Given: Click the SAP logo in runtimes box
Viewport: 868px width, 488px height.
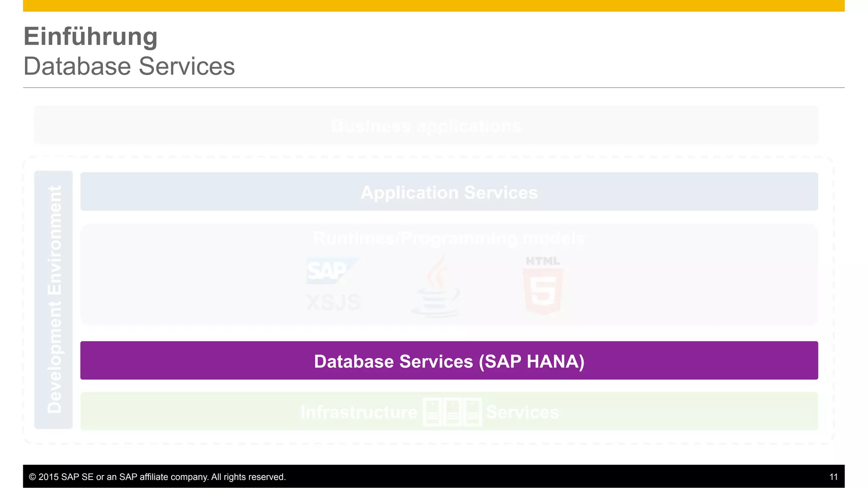Looking at the screenshot, I should (x=332, y=271).
